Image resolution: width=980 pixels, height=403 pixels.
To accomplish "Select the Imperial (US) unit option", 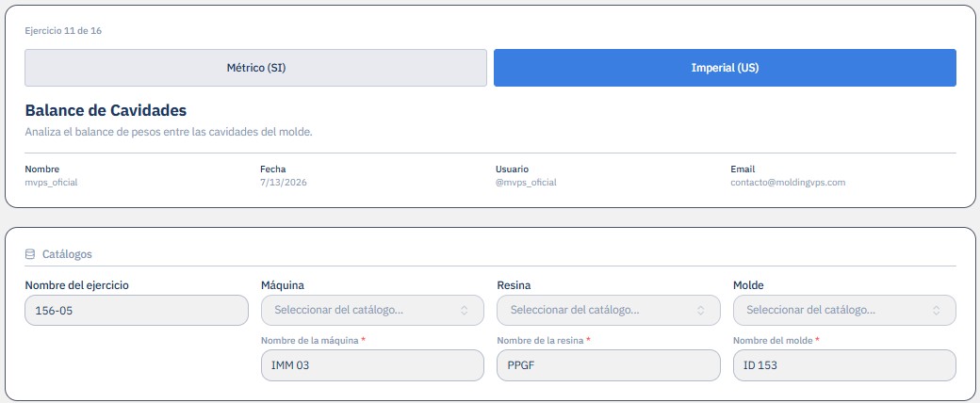I will tap(725, 68).
